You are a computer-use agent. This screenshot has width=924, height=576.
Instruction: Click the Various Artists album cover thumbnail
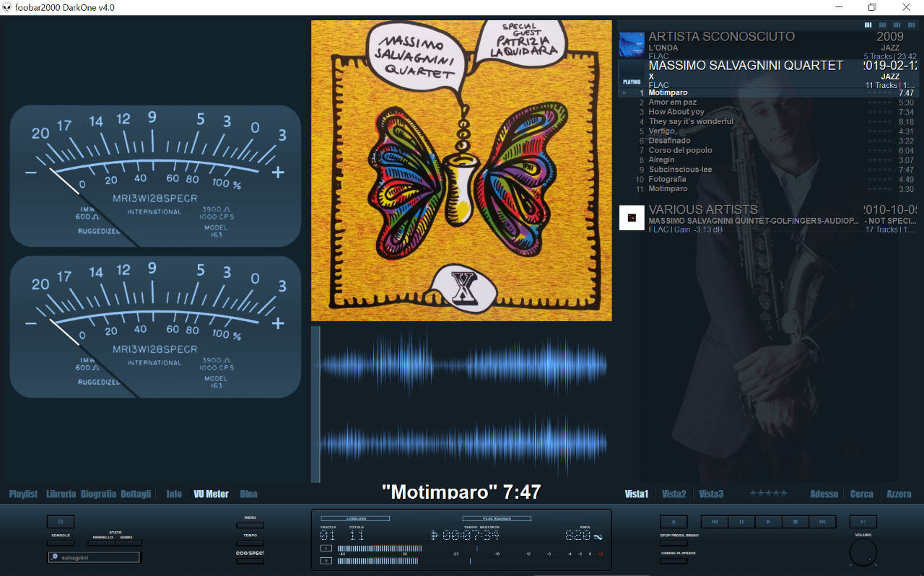(x=632, y=218)
